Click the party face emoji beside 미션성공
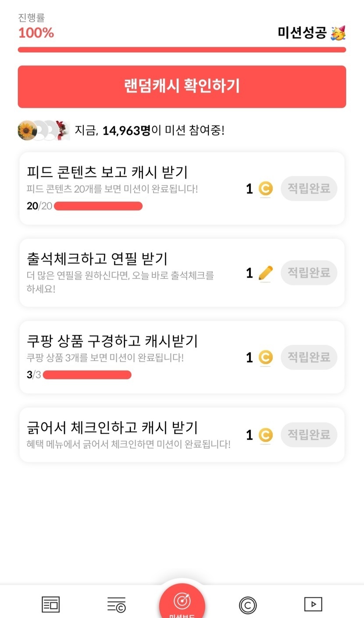The height and width of the screenshot is (618, 364). (338, 33)
